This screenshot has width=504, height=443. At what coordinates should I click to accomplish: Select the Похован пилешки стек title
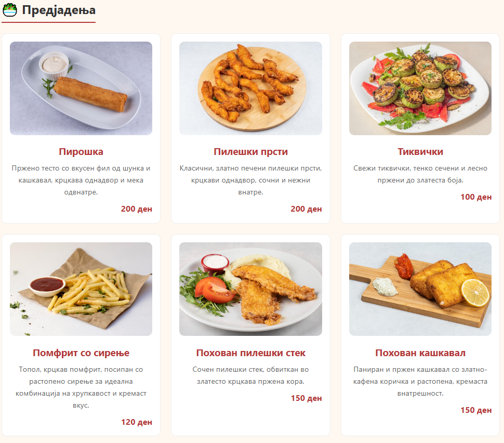[251, 353]
